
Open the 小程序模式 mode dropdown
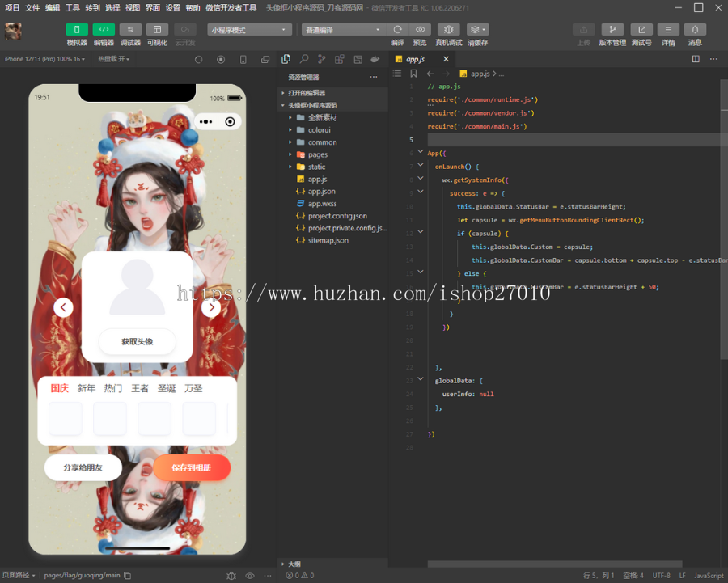(249, 30)
